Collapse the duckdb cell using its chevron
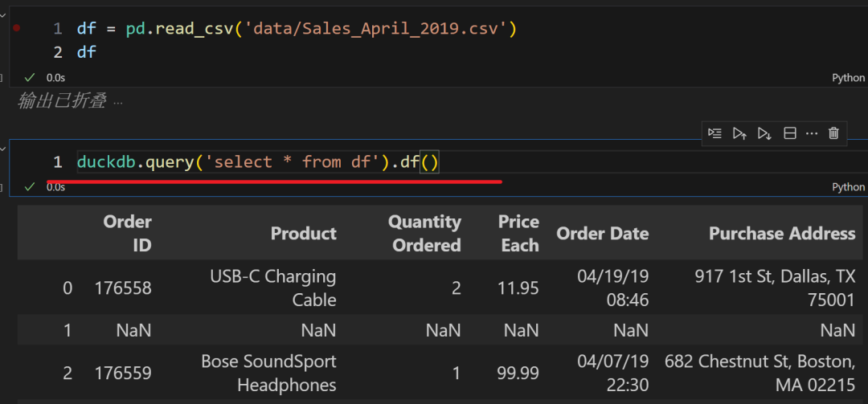This screenshot has width=868, height=404. click(x=2, y=149)
